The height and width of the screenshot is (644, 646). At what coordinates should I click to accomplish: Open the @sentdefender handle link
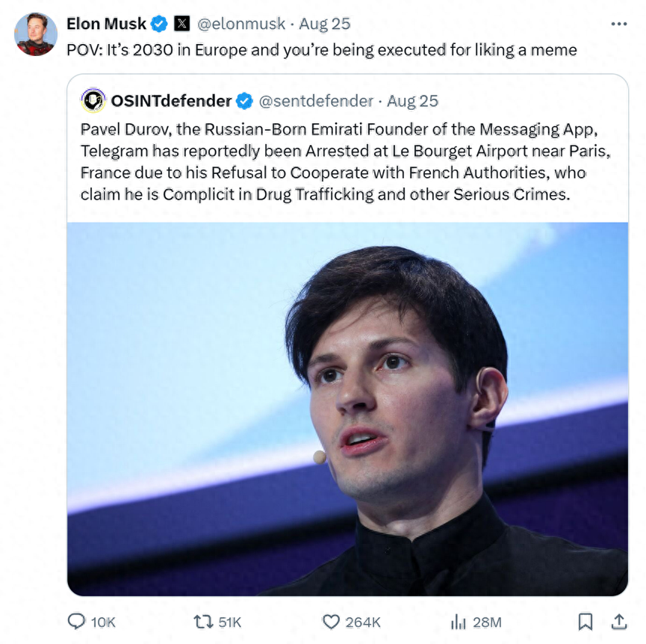316,101
